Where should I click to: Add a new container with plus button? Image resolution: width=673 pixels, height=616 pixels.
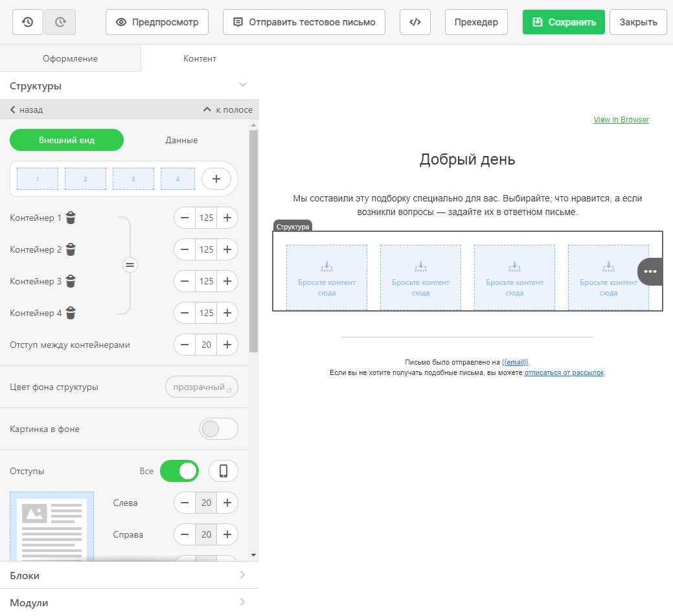pos(216,179)
